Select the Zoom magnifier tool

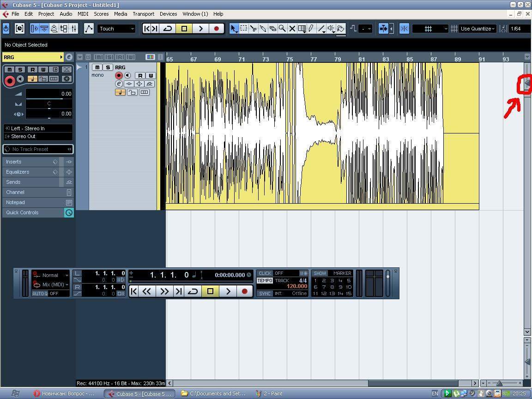coord(282,29)
